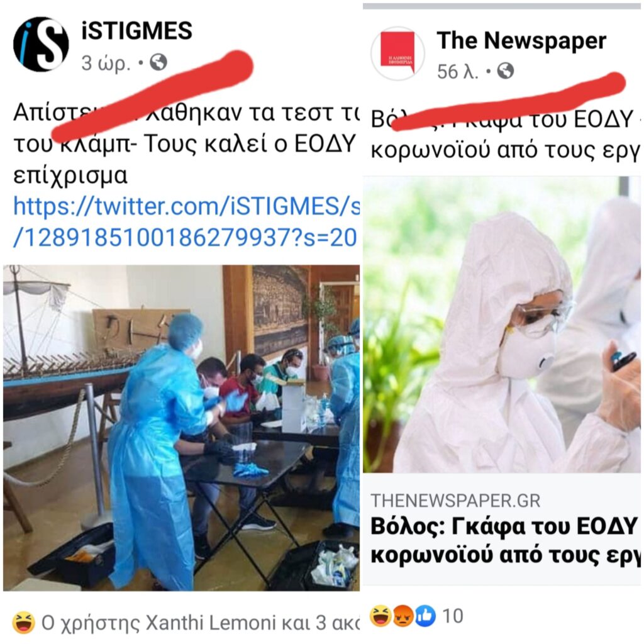Screen dimensions: 644x644
Task: Tap the angry reaction emoji
Action: (x=403, y=616)
